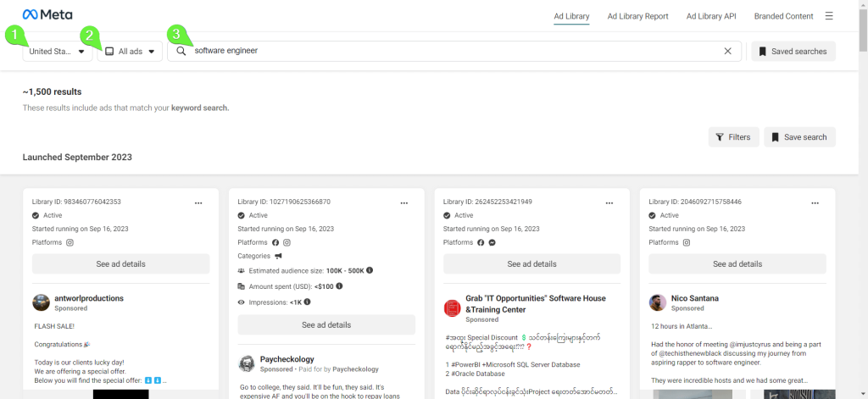Viewport: 868px width, 399px height.
Task: Clear the software engineer search text
Action: pos(728,51)
